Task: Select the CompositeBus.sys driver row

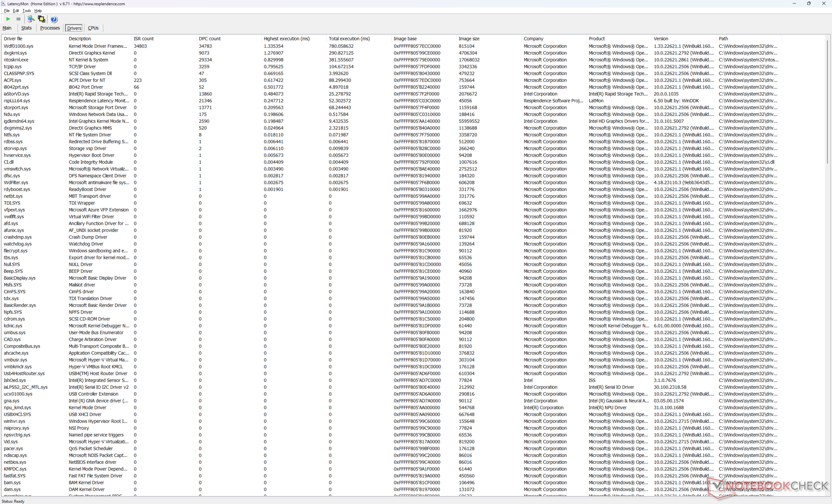Action: pos(391,346)
